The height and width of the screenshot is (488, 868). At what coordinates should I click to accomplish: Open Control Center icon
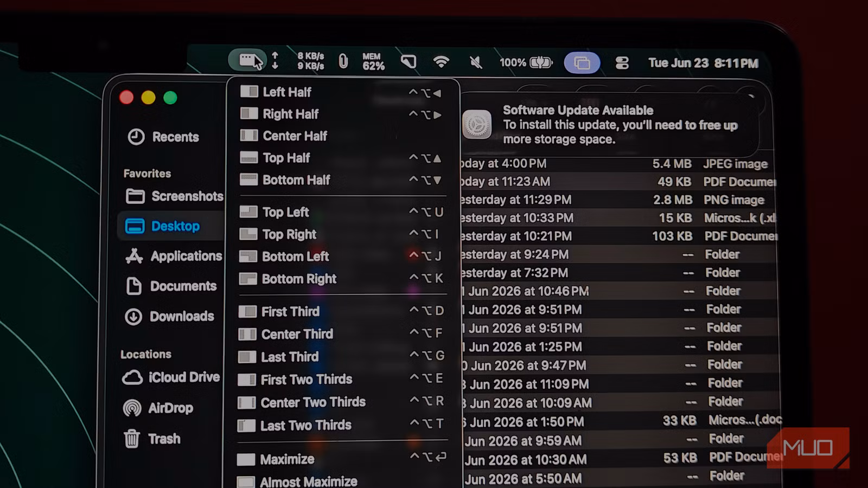(x=622, y=63)
